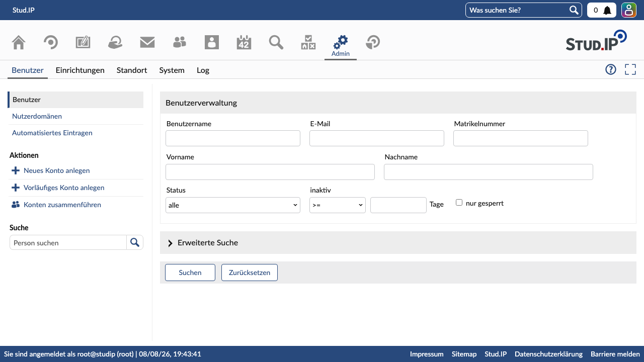
Task: Focus the Person suchen sidebar field
Action: click(68, 242)
